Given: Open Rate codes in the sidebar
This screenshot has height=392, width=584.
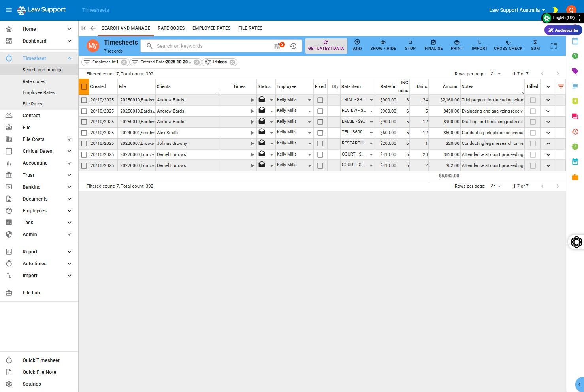Looking at the screenshot, I should click(34, 81).
